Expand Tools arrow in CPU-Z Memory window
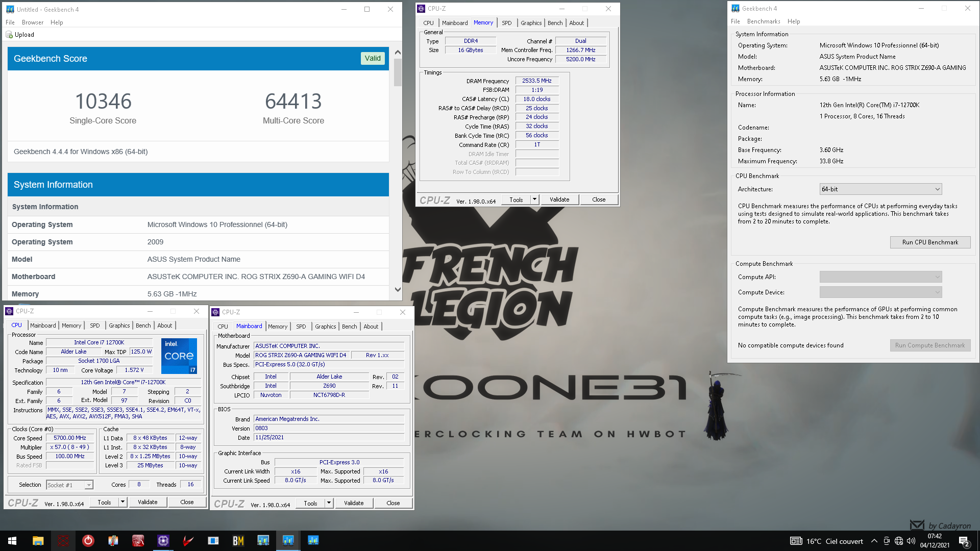Viewport: 980px width, 551px height. [534, 199]
